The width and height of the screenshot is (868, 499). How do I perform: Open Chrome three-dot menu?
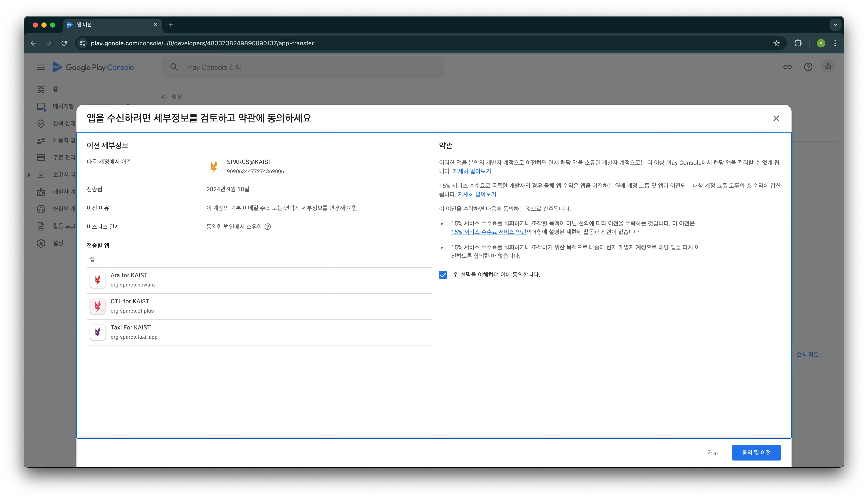835,43
